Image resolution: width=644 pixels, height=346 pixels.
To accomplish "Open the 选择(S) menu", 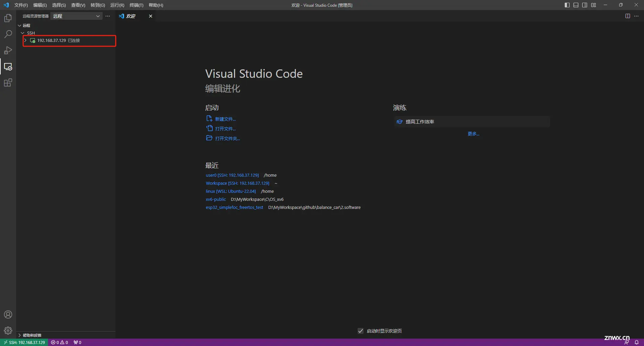I will [x=59, y=5].
